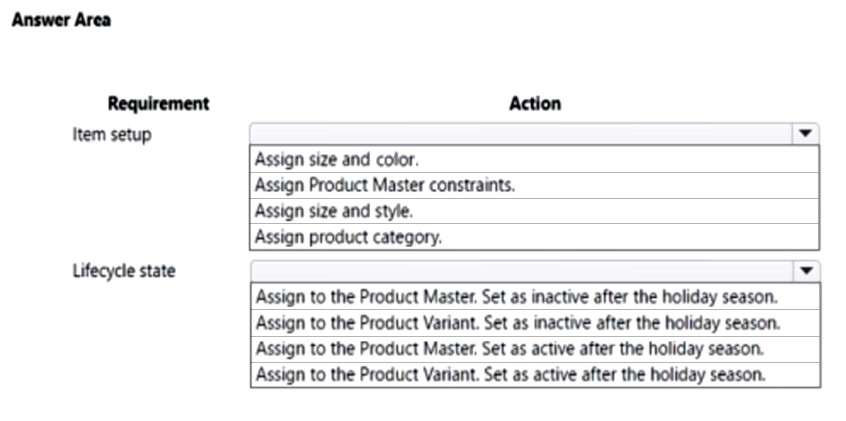Click the empty Item setup selection field
846x421 pixels.
coord(520,133)
